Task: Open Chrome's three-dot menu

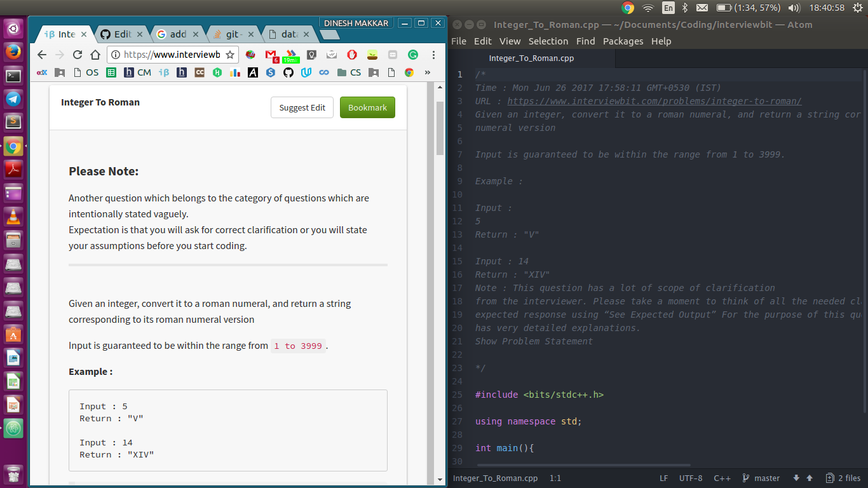Action: point(434,55)
